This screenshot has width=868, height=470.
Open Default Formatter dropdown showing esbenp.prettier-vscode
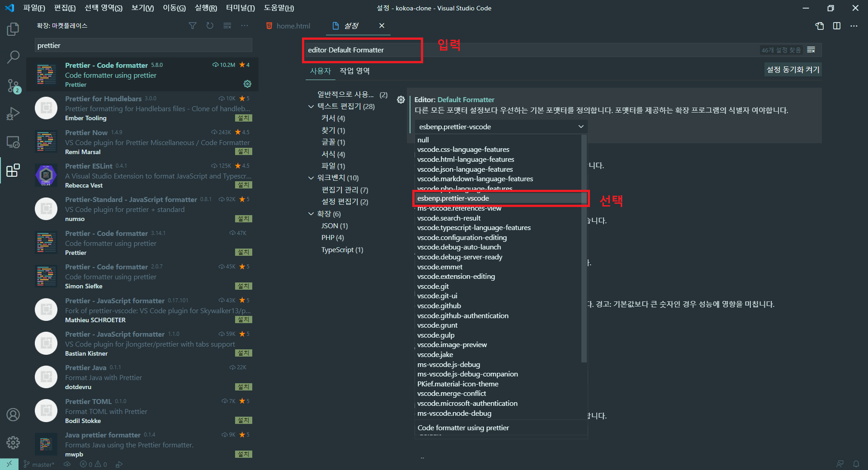[x=501, y=127]
